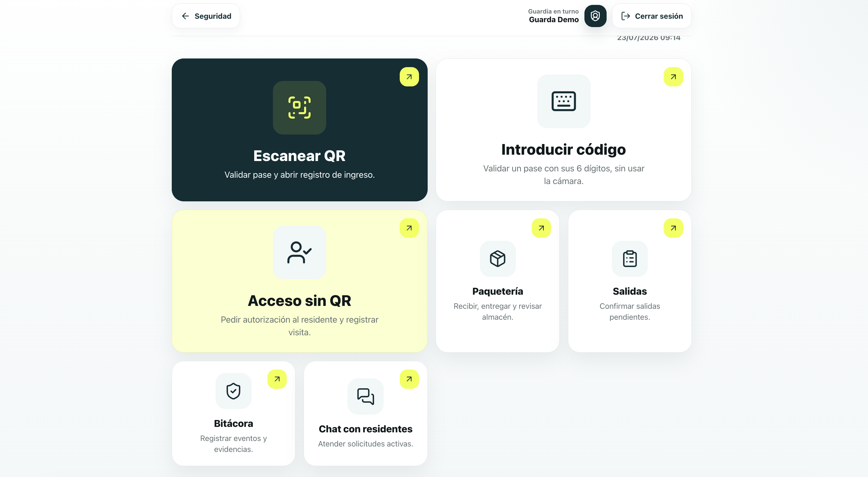
Task: Go back with the Seguridad button
Action: [206, 16]
